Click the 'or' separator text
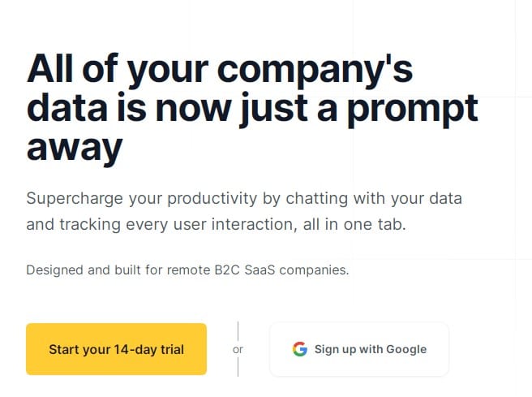 (238, 349)
